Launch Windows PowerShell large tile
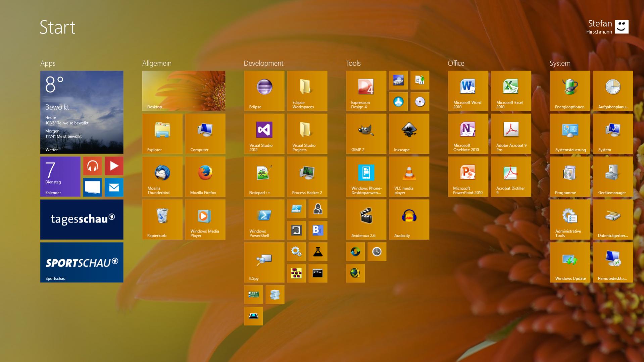The image size is (644, 362). [264, 219]
